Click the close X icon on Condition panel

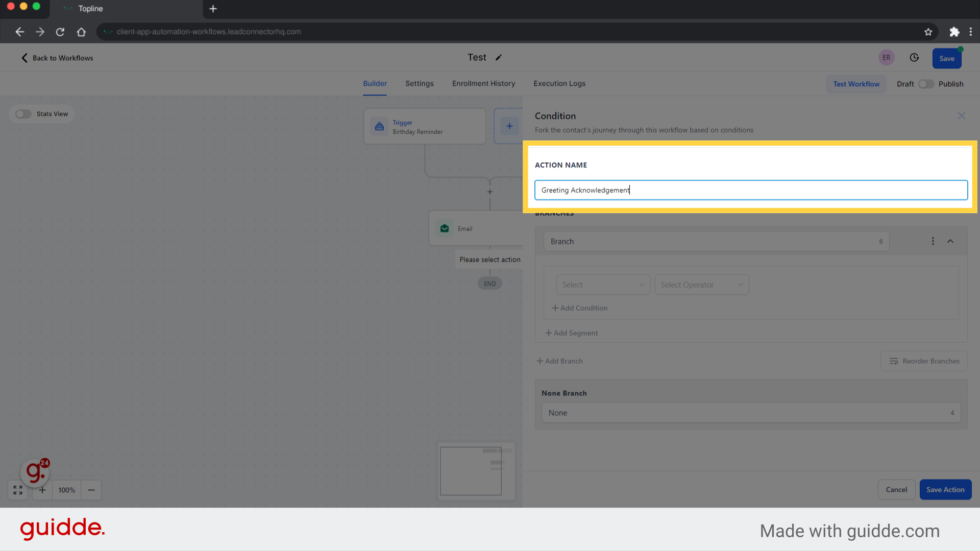point(962,116)
